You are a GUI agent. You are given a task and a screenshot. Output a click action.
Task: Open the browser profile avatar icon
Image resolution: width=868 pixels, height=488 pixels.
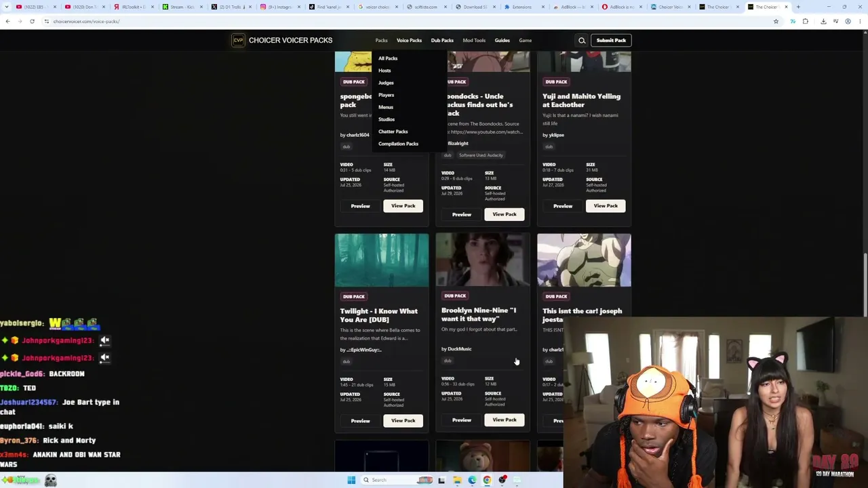click(848, 22)
